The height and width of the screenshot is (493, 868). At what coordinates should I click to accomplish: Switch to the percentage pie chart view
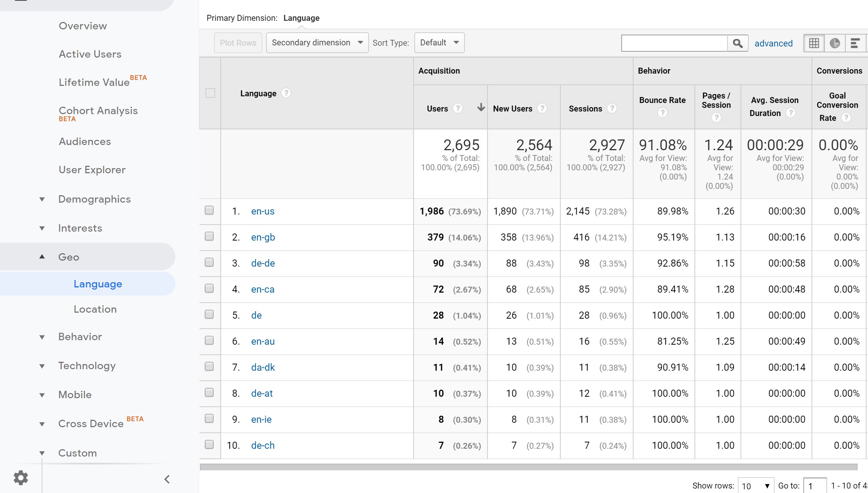point(835,43)
